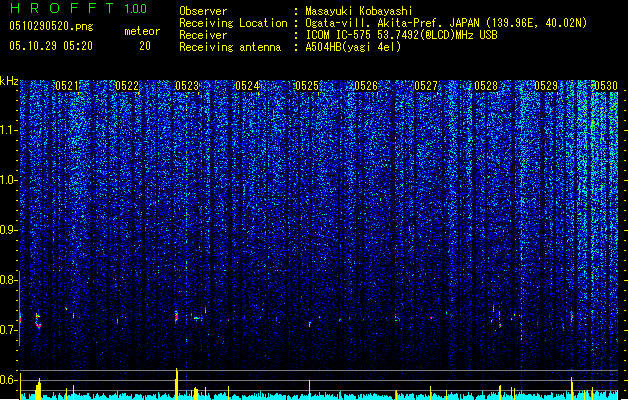
Task: Click the 0.7 kHz axis label
Action: tap(8, 330)
